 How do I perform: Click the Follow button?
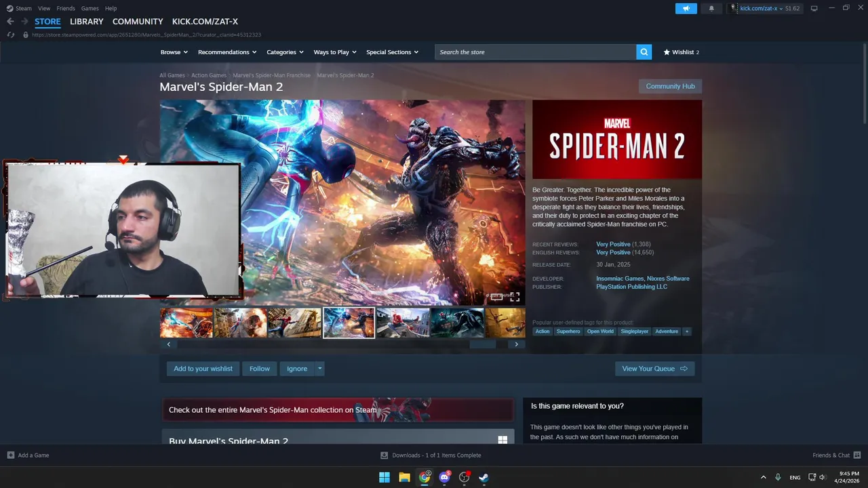coord(259,369)
